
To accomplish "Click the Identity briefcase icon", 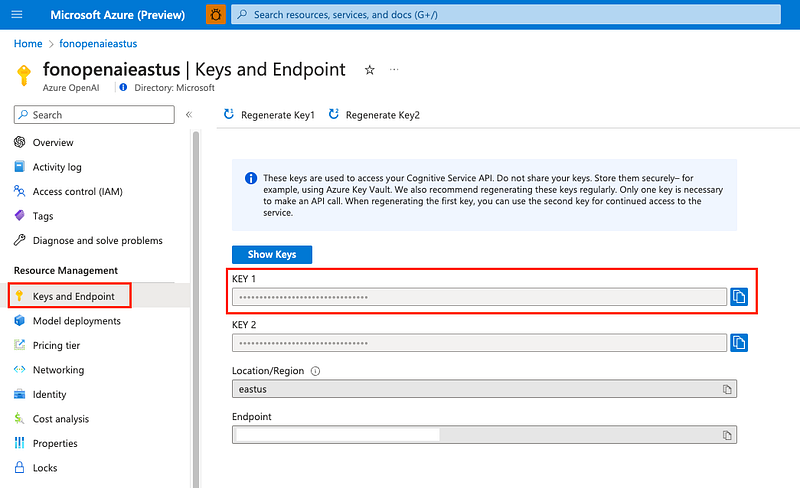I will [x=19, y=394].
